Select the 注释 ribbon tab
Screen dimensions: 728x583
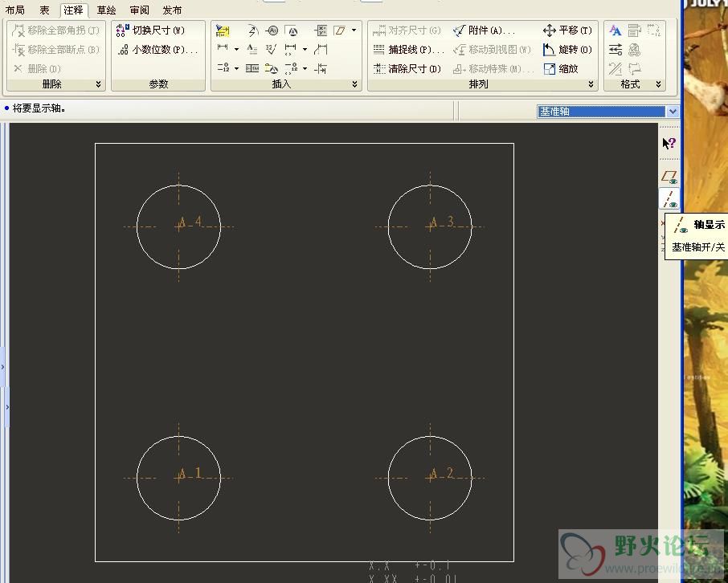(x=73, y=10)
